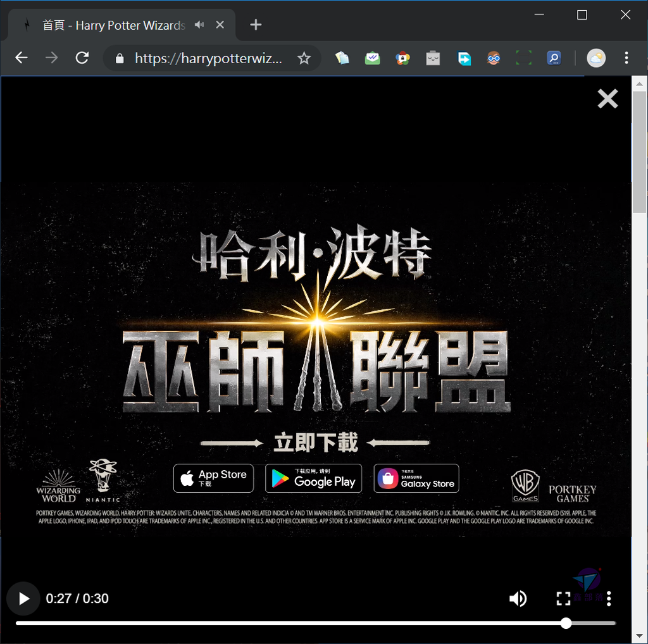Click the 立即下載 heading text

coord(316,443)
